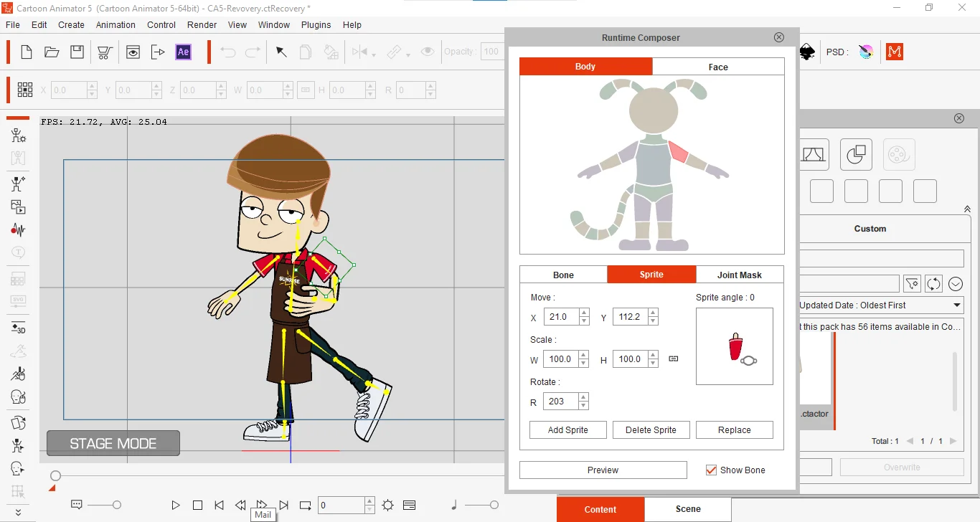
Task: Open the Updated Date: Oldest First sort dropdown
Action: [881, 305]
